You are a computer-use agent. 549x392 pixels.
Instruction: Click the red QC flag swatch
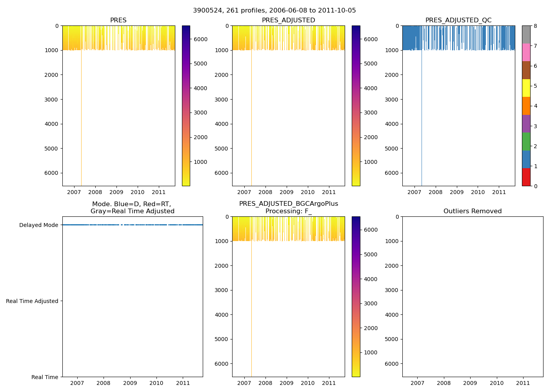coord(526,177)
